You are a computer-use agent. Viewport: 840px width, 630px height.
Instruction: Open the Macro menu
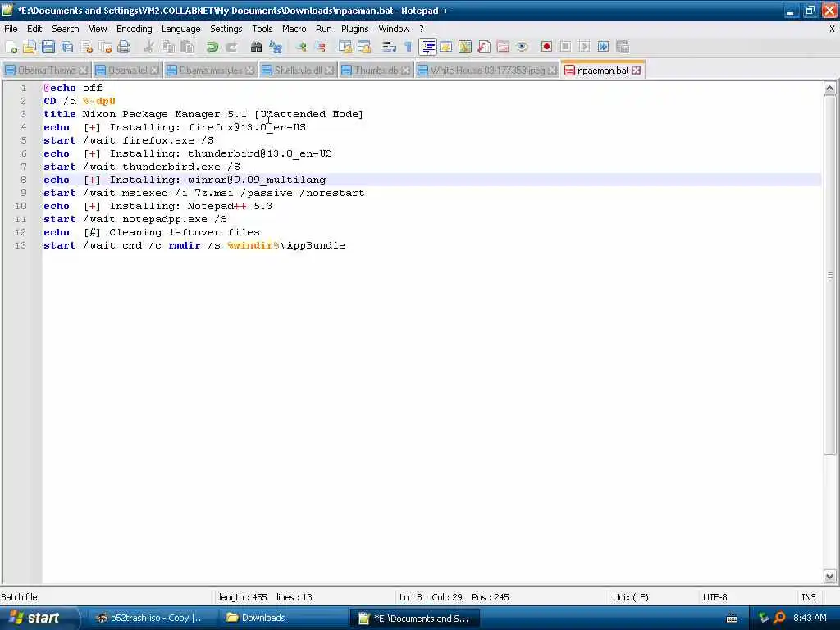click(x=294, y=29)
